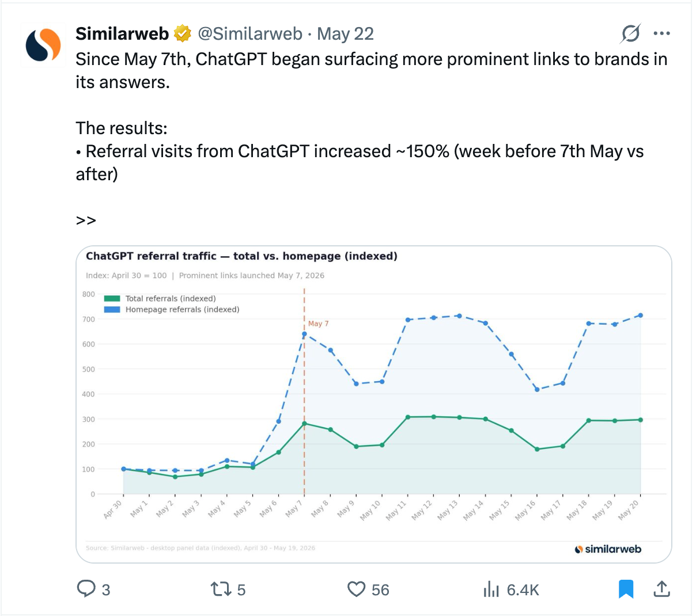The image size is (696, 616).
Task: Click the similarweb logo in chart
Action: [608, 549]
